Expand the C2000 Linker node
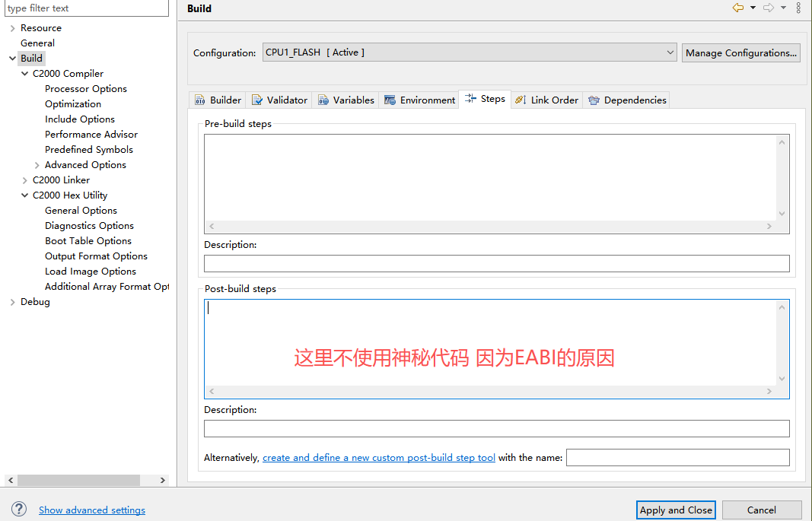This screenshot has height=521, width=812. click(24, 180)
